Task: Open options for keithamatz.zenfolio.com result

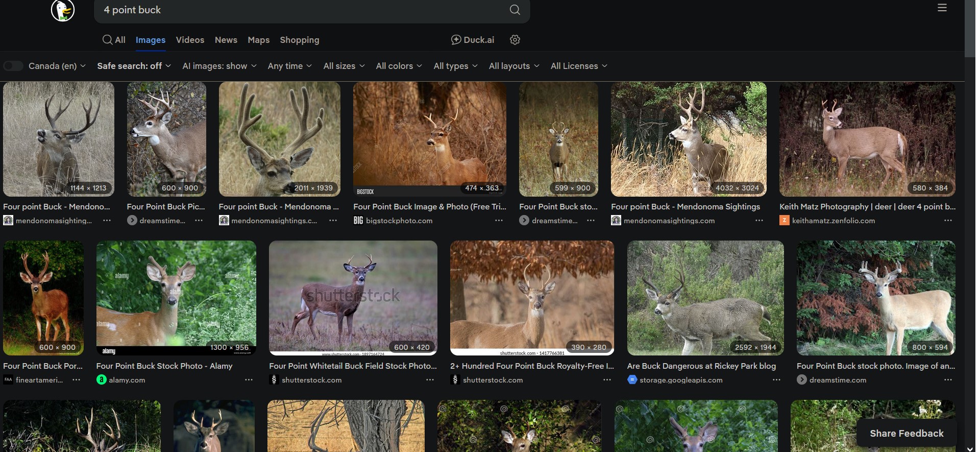Action: click(x=948, y=221)
